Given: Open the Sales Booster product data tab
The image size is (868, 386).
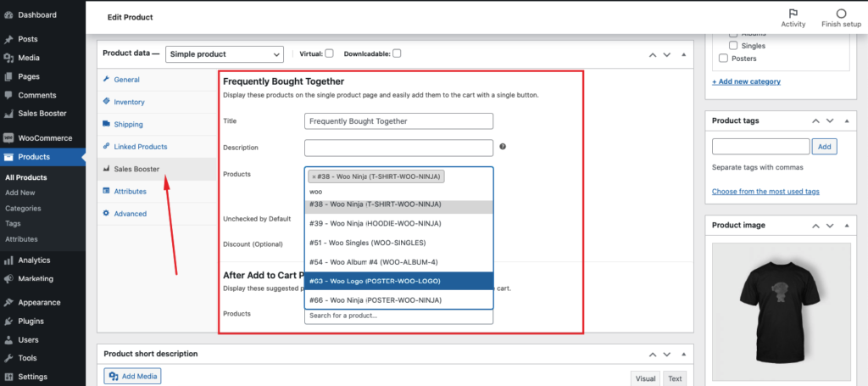Looking at the screenshot, I should tap(157, 169).
